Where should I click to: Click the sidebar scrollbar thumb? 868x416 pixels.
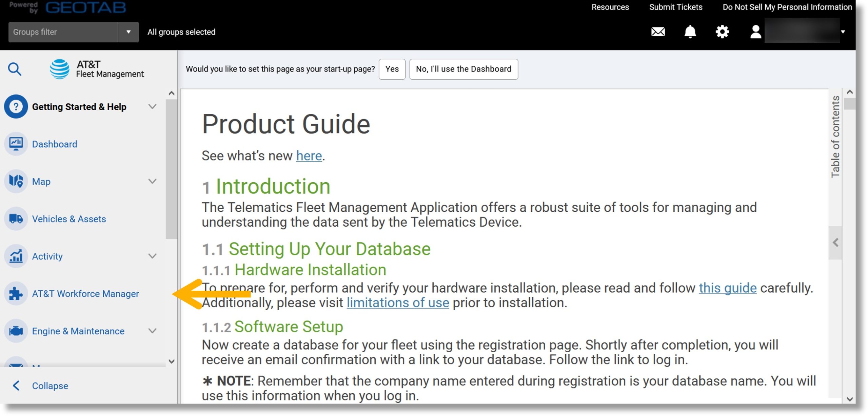(172, 169)
